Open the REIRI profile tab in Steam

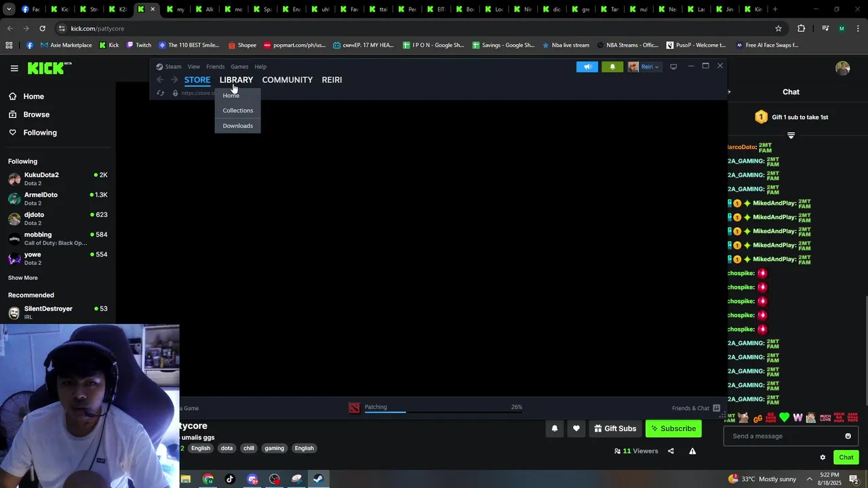click(332, 80)
